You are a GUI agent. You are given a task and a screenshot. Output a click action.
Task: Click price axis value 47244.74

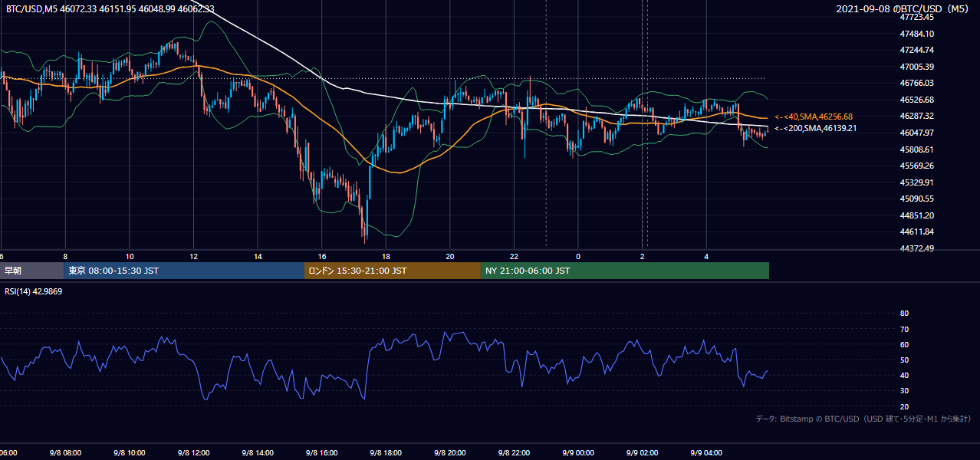pyautogui.click(x=917, y=50)
